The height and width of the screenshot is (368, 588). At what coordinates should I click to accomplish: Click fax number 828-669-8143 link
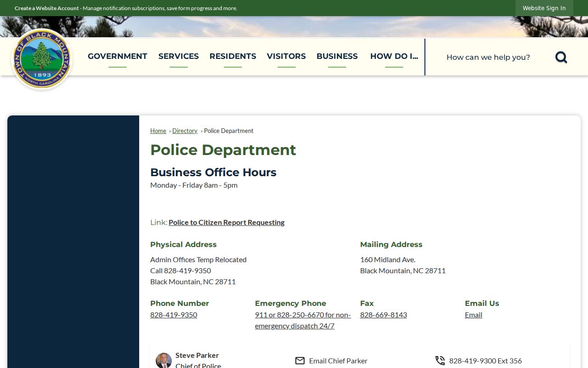pos(384,315)
